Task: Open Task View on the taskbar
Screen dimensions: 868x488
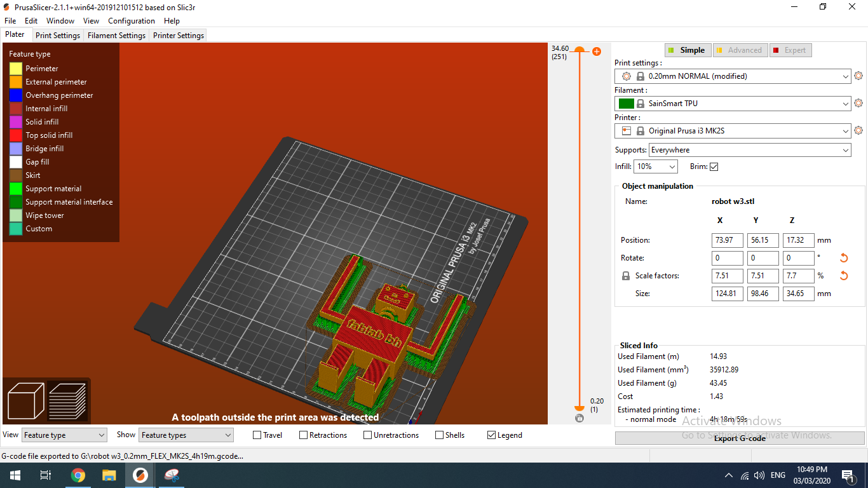Action: [x=46, y=475]
